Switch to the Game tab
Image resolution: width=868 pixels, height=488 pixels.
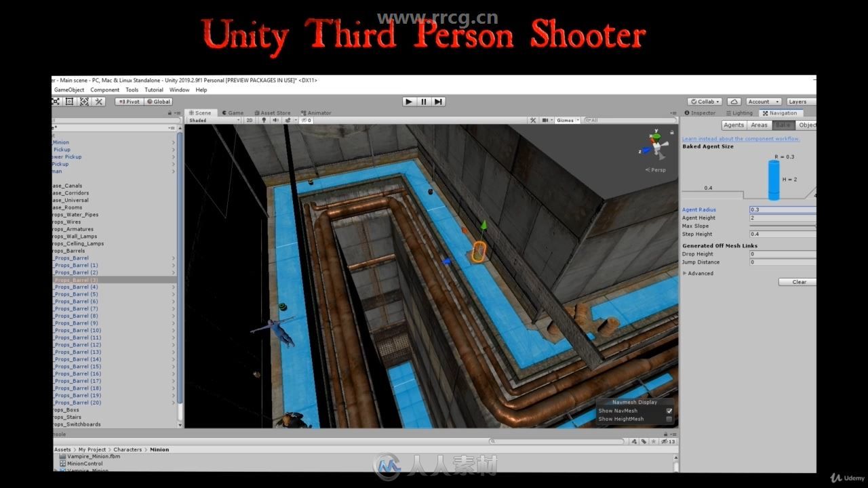click(x=232, y=113)
